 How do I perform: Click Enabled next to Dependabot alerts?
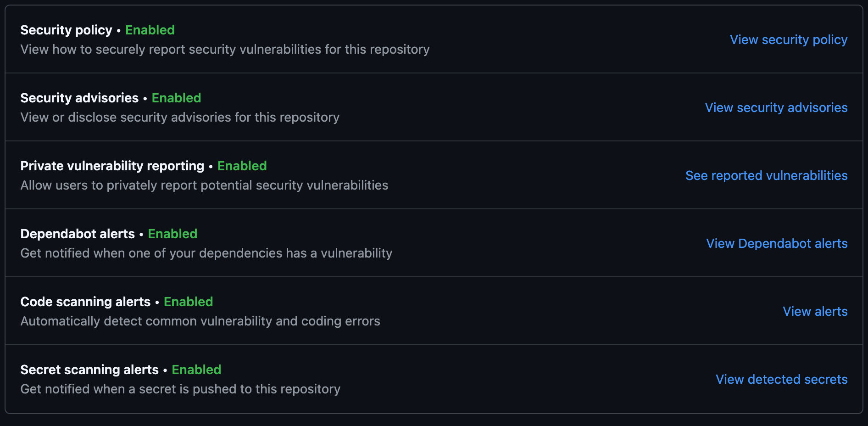click(172, 234)
